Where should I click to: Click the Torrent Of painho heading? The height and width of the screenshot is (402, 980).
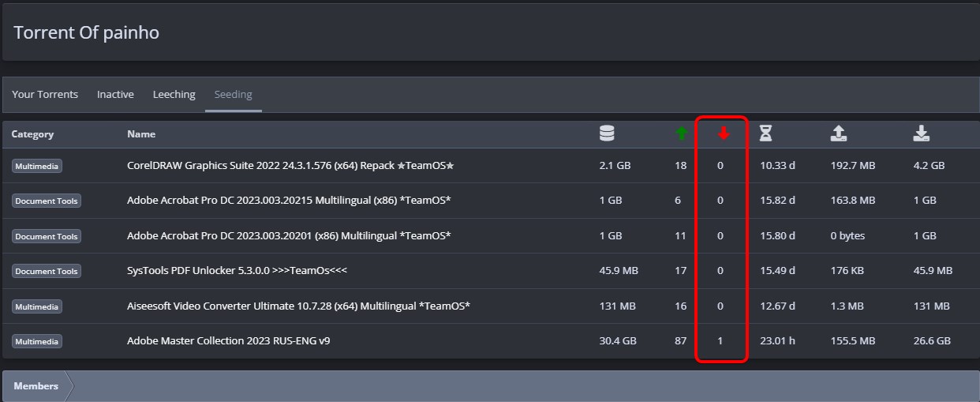(87, 32)
